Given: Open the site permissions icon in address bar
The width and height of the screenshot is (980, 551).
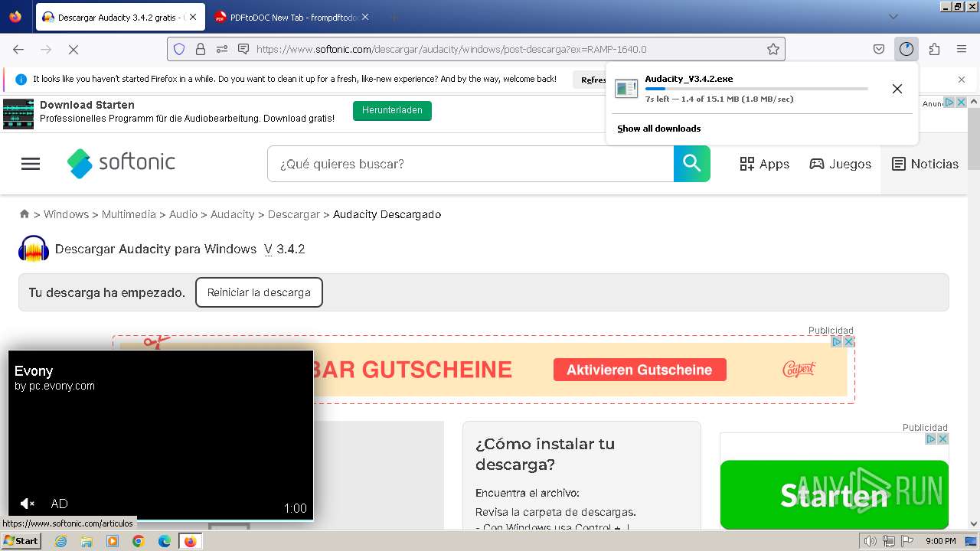Looking at the screenshot, I should tap(222, 49).
